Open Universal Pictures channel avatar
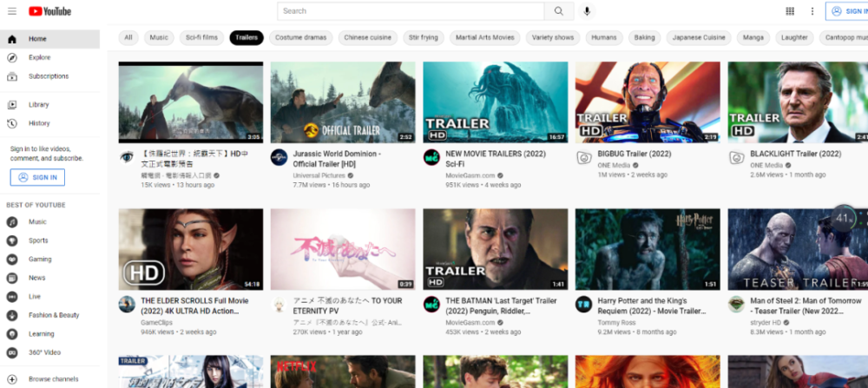The height and width of the screenshot is (388, 868). [279, 157]
